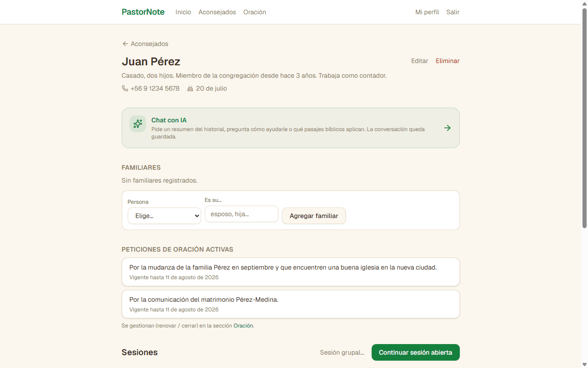This screenshot has width=588, height=368.
Task: Open the Inicio menu item
Action: tap(183, 12)
